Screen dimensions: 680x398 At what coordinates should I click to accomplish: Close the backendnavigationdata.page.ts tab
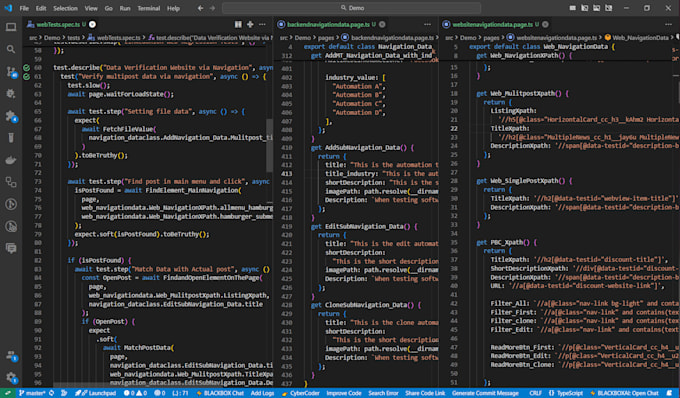382,24
